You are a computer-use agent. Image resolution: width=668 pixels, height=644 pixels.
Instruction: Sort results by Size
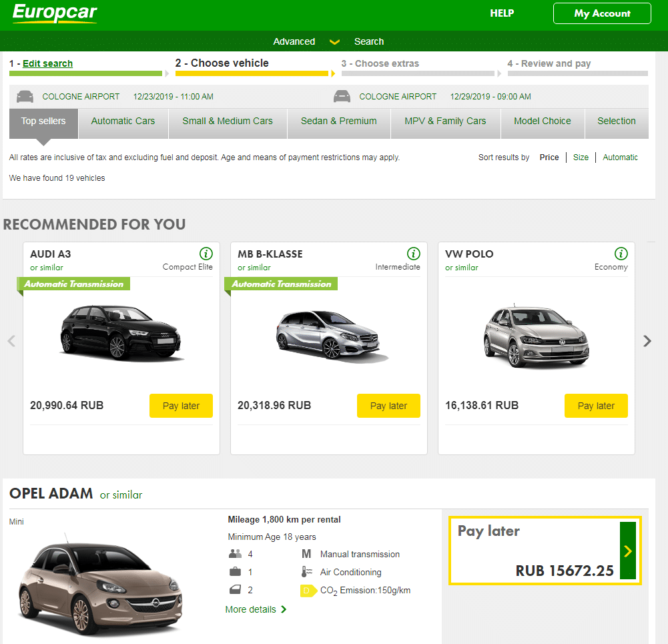[x=581, y=157]
